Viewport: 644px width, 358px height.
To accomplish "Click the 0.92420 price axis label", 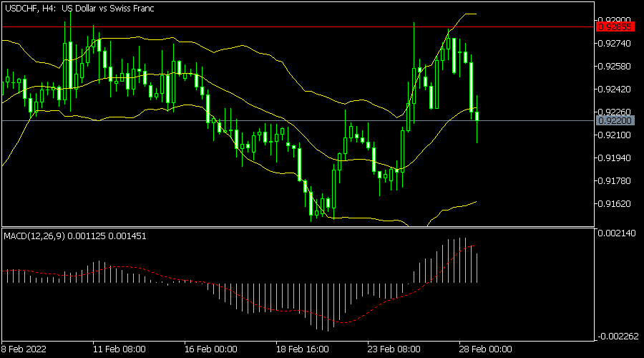I will click(x=615, y=89).
